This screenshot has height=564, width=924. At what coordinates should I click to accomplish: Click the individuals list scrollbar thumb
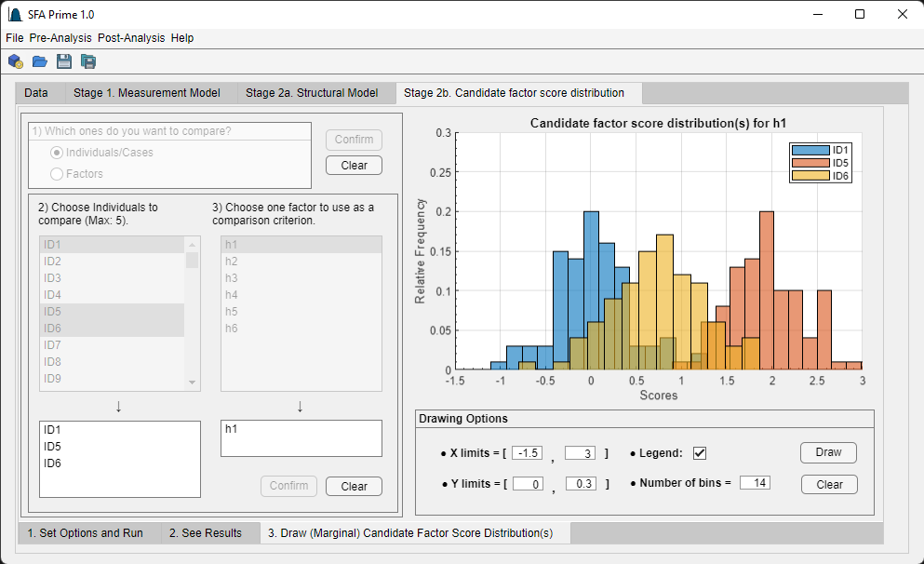click(192, 260)
